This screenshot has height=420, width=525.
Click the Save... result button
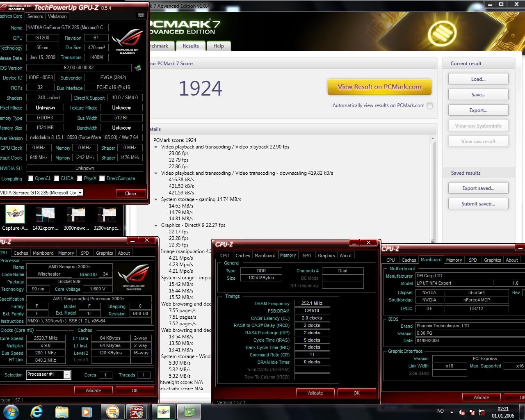point(478,95)
